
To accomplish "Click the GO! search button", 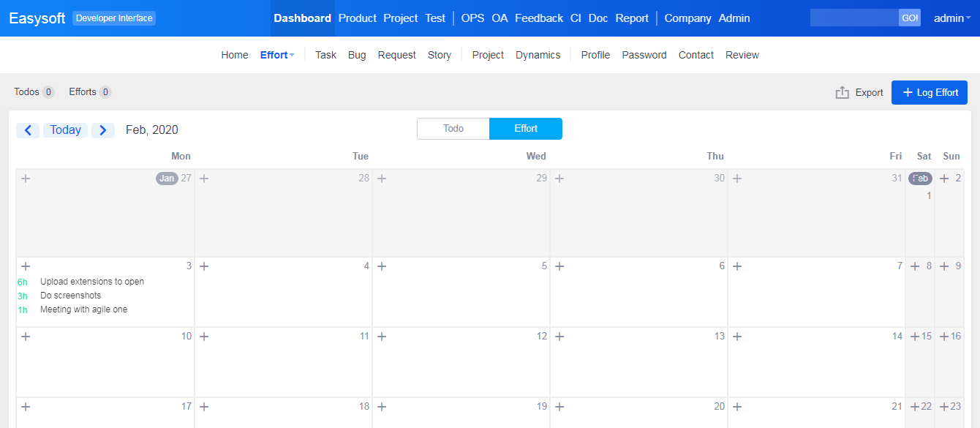I will point(910,18).
